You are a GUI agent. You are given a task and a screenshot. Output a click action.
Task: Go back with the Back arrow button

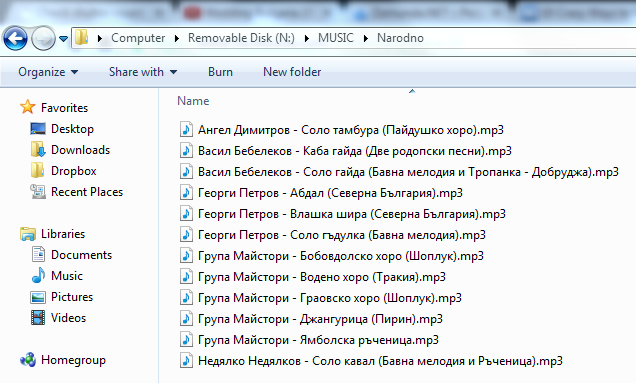pos(15,39)
